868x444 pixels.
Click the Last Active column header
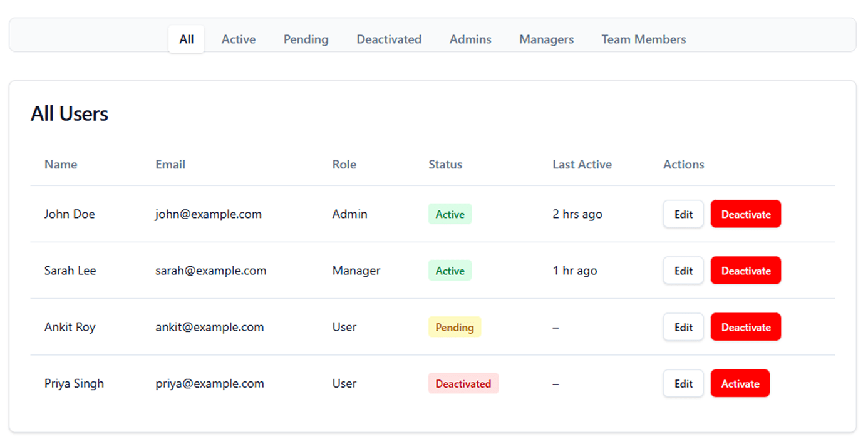click(582, 165)
